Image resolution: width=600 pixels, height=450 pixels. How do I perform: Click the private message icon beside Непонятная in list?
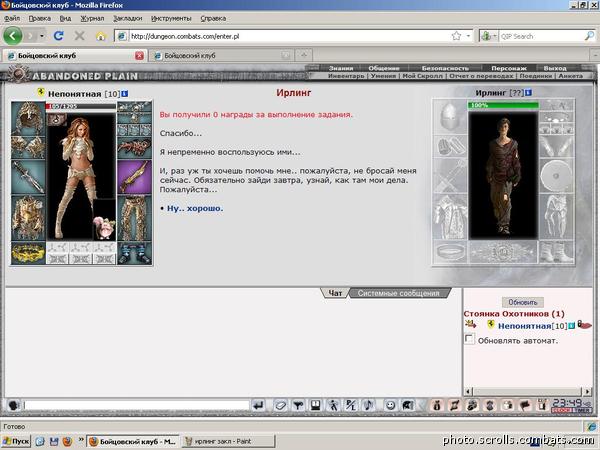click(x=470, y=325)
